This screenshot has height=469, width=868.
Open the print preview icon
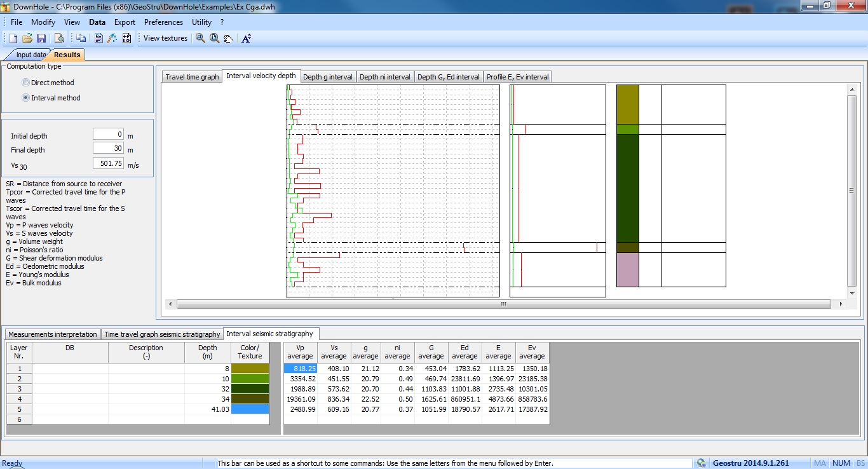click(x=59, y=38)
